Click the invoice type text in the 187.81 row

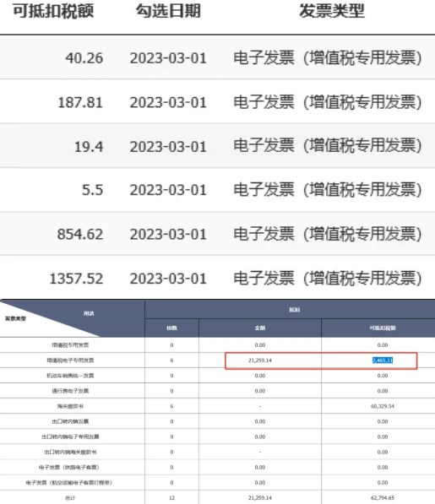click(328, 102)
